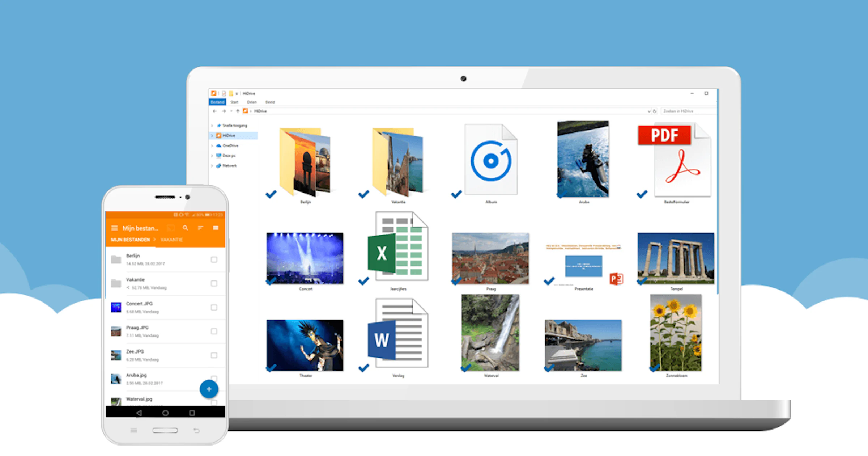This screenshot has height=456, width=868.
Task: Open the Bestand ribbon tab
Action: click(217, 102)
